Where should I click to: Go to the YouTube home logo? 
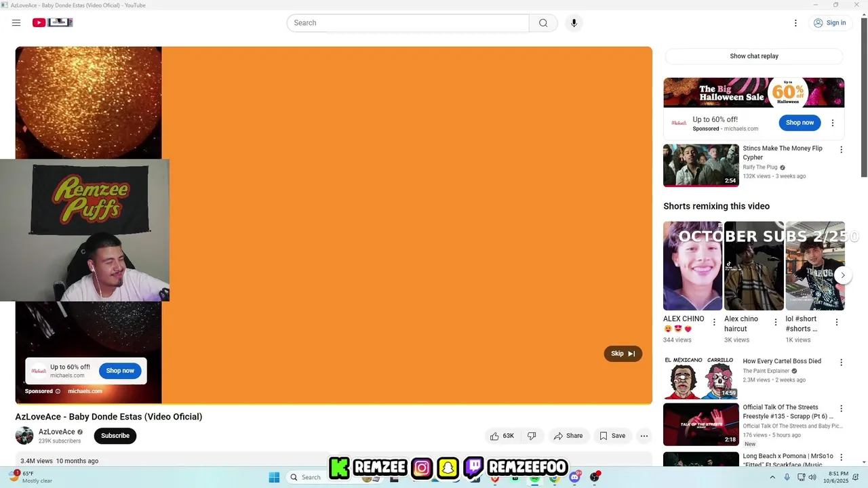[x=52, y=23]
